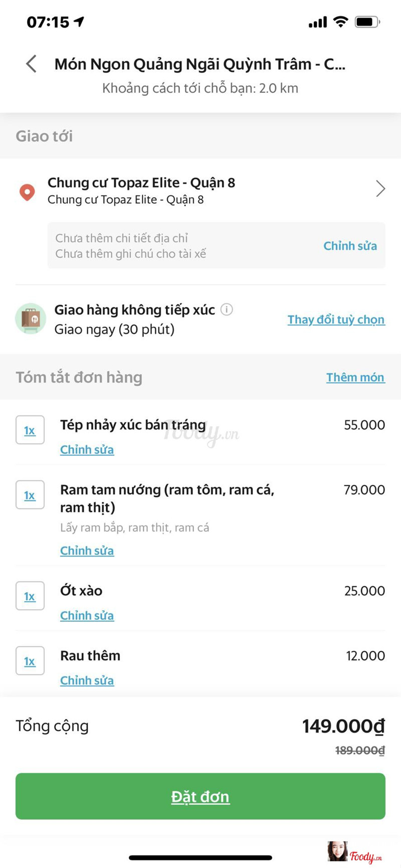Edit the Ram tam nướng item
Screen dimensions: 401x868
[x=87, y=551]
